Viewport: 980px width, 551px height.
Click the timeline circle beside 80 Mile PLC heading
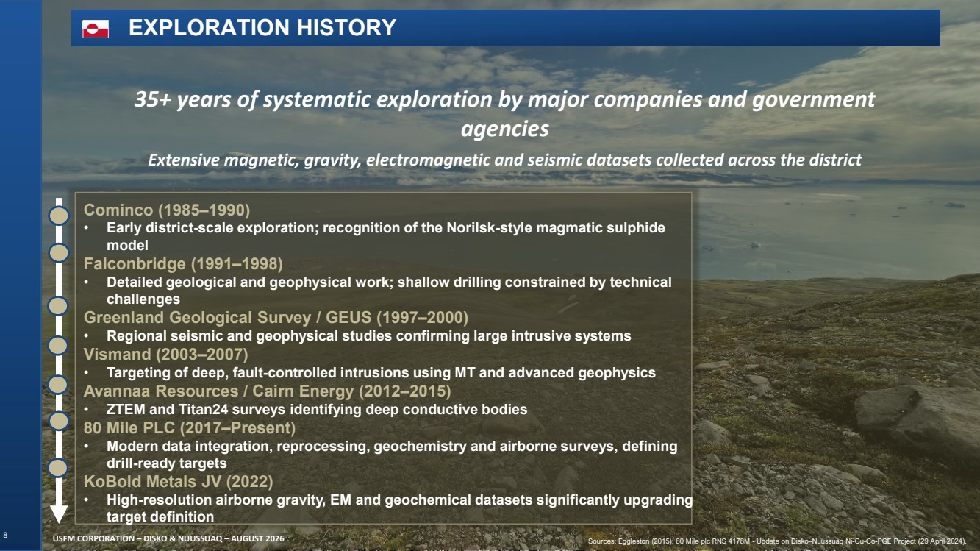[59, 420]
